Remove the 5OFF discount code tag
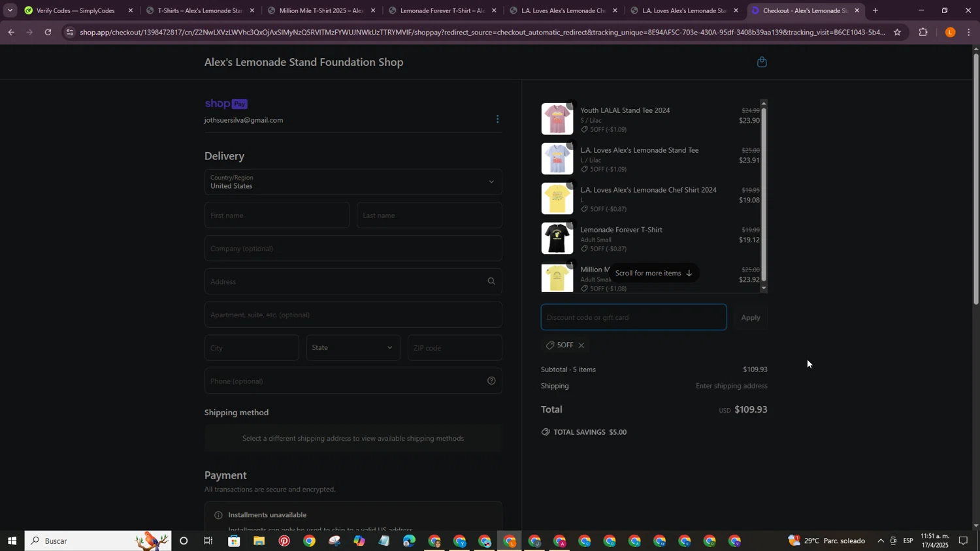 (x=581, y=345)
